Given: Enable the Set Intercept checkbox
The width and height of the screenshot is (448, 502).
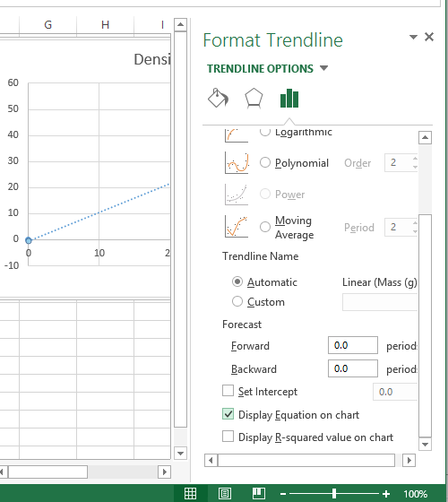Looking at the screenshot, I should coord(228,391).
